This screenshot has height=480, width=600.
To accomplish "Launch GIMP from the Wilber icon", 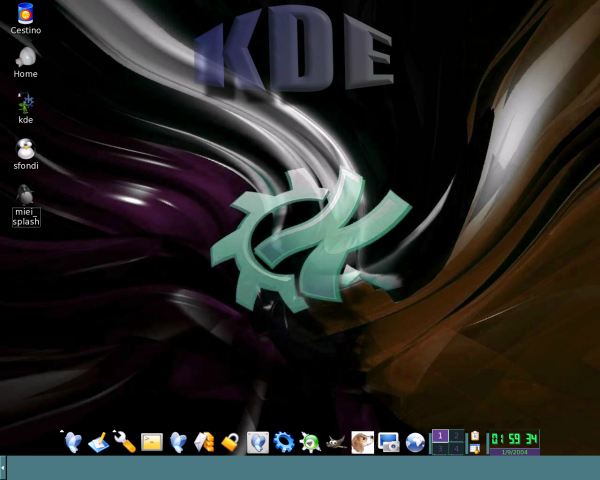I will point(336,442).
